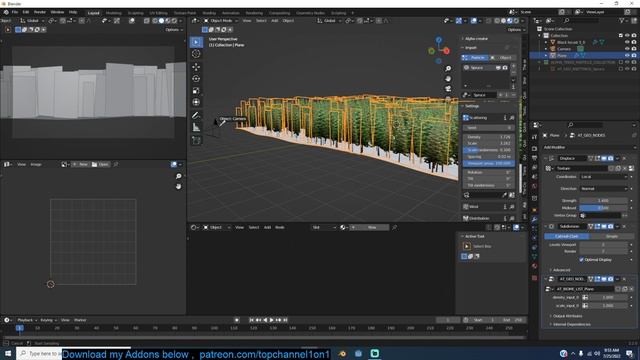Adjust the Density slider in Scattering settings

(x=489, y=137)
